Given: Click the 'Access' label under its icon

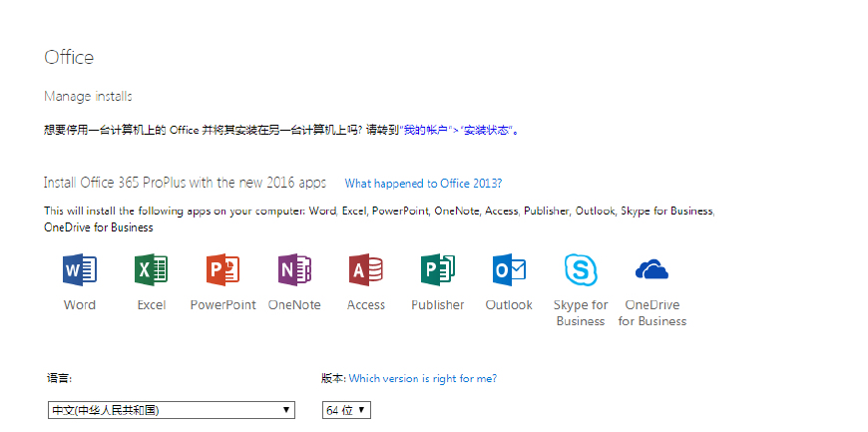Looking at the screenshot, I should (x=366, y=304).
